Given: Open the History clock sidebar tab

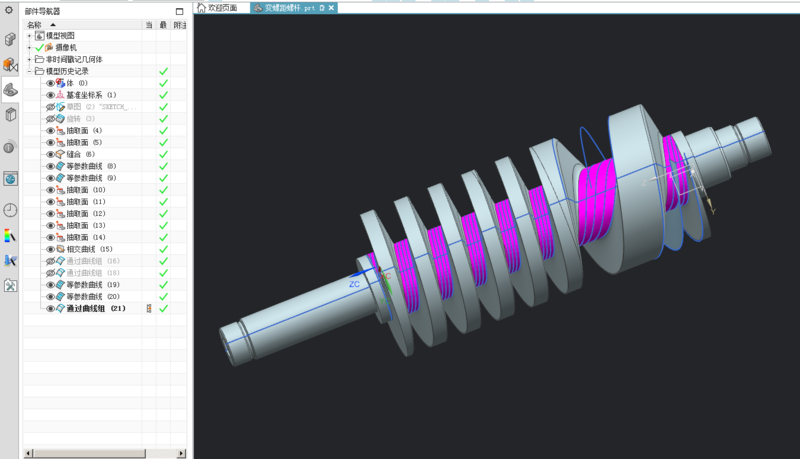Looking at the screenshot, I should pos(10,210).
